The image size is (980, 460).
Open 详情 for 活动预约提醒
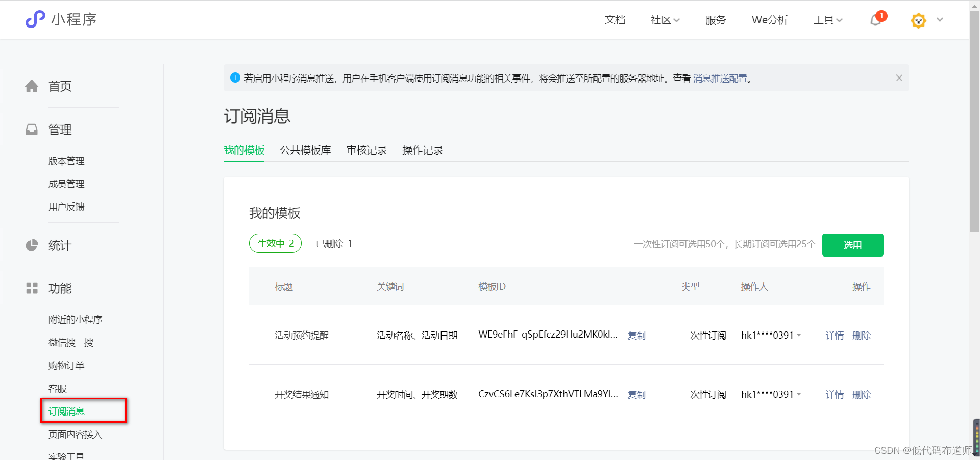835,336
